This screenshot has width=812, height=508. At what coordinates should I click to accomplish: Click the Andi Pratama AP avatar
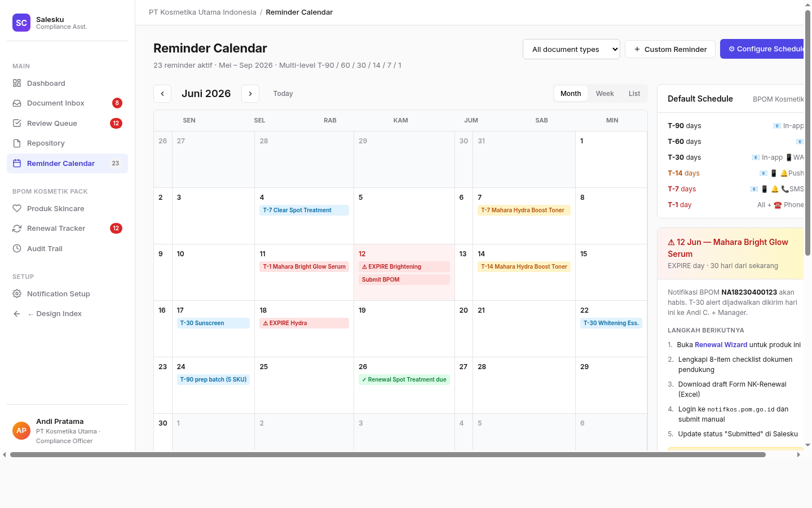click(21, 431)
